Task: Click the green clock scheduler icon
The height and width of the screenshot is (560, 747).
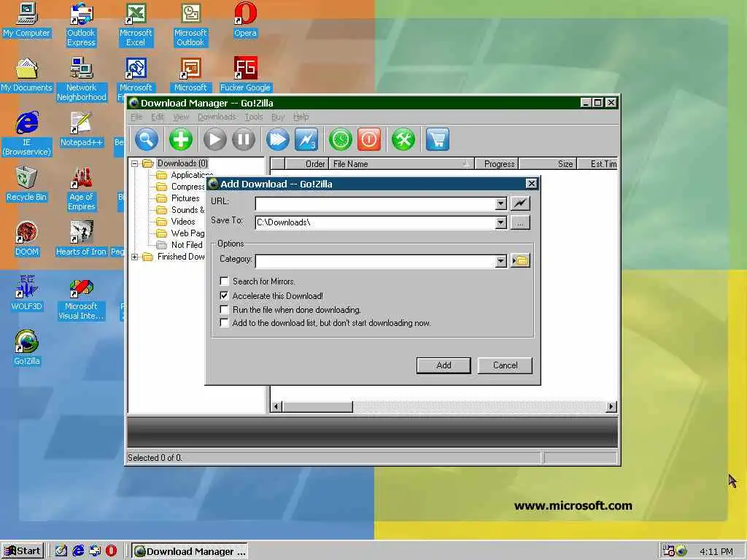Action: click(x=340, y=139)
